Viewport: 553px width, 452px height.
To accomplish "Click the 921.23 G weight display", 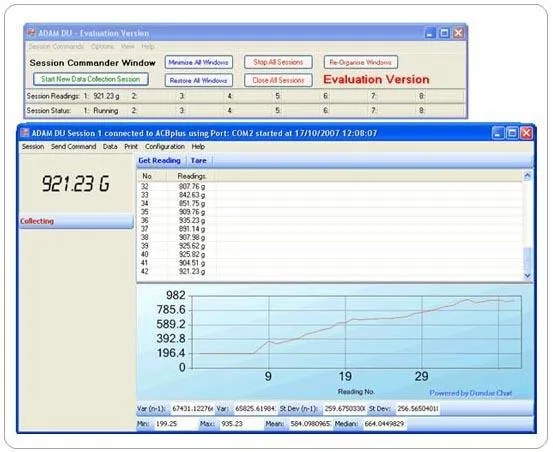I will [76, 184].
